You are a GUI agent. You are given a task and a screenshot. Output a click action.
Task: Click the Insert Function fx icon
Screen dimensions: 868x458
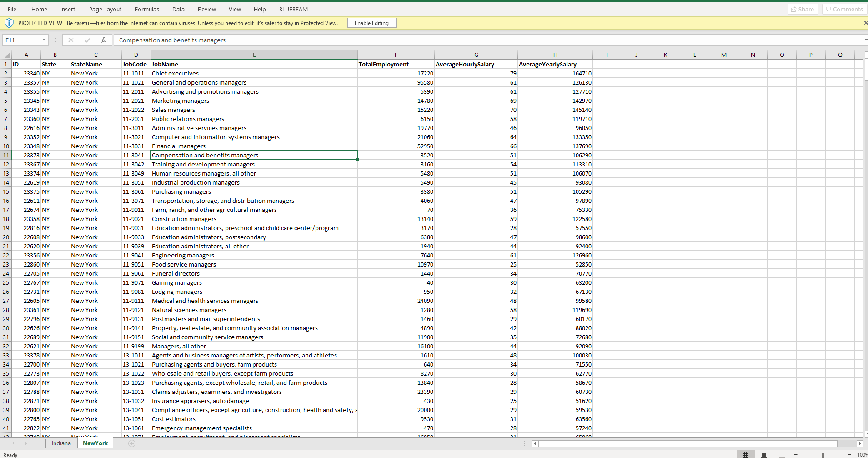pyautogui.click(x=104, y=40)
